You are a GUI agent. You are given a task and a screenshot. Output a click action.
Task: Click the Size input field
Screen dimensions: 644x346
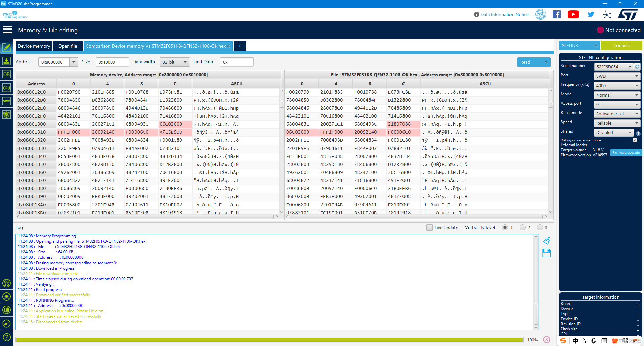coord(112,62)
